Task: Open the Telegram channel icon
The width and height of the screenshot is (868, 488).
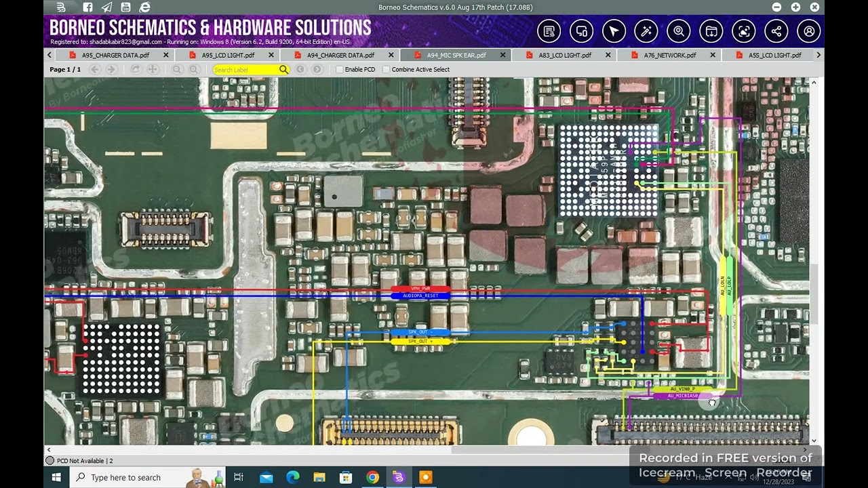Action: (106, 7)
